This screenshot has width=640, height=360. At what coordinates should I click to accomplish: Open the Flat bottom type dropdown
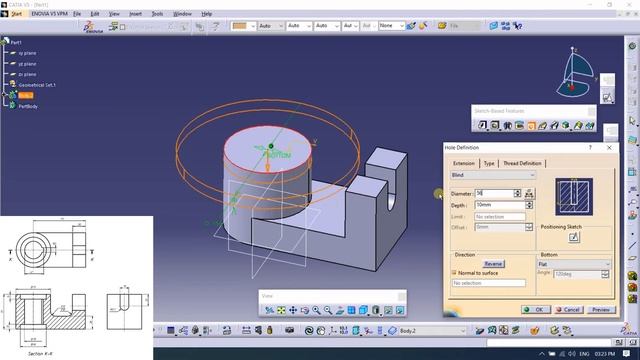[x=574, y=264]
